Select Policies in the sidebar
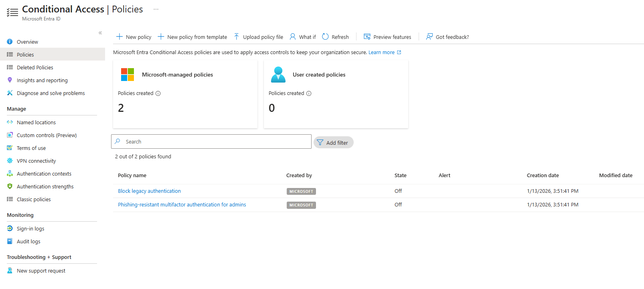 coord(53,55)
